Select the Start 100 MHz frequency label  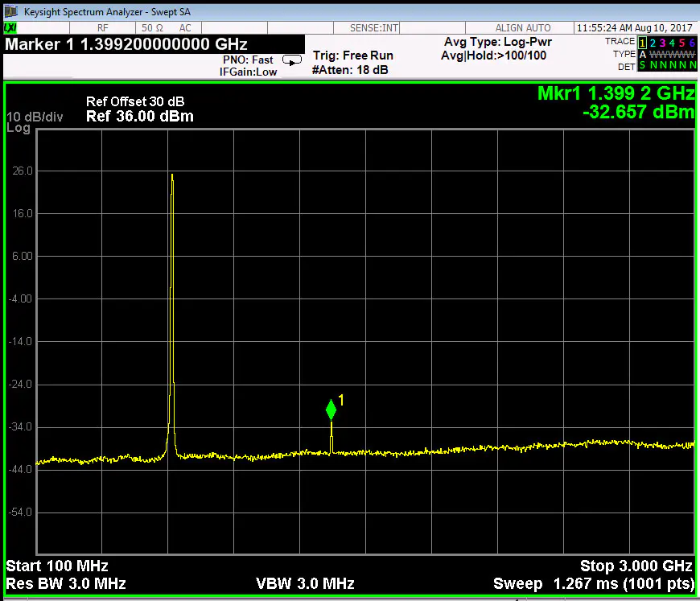point(56,566)
